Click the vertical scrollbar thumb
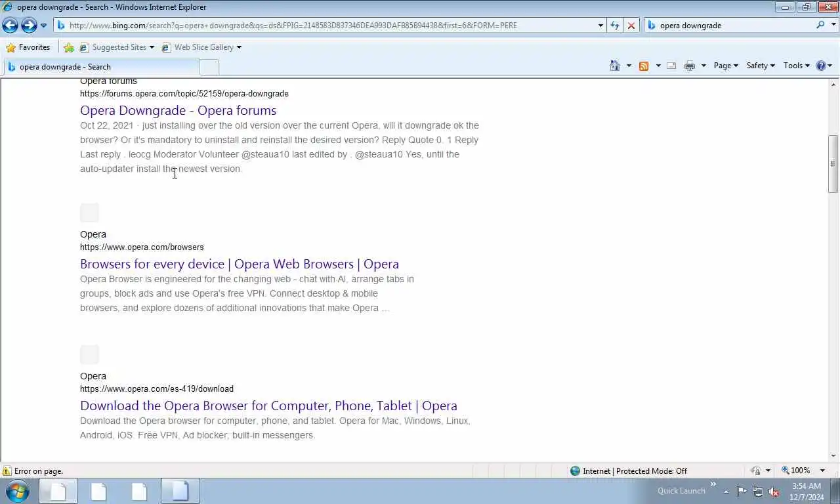This screenshot has width=840, height=504. 833,164
